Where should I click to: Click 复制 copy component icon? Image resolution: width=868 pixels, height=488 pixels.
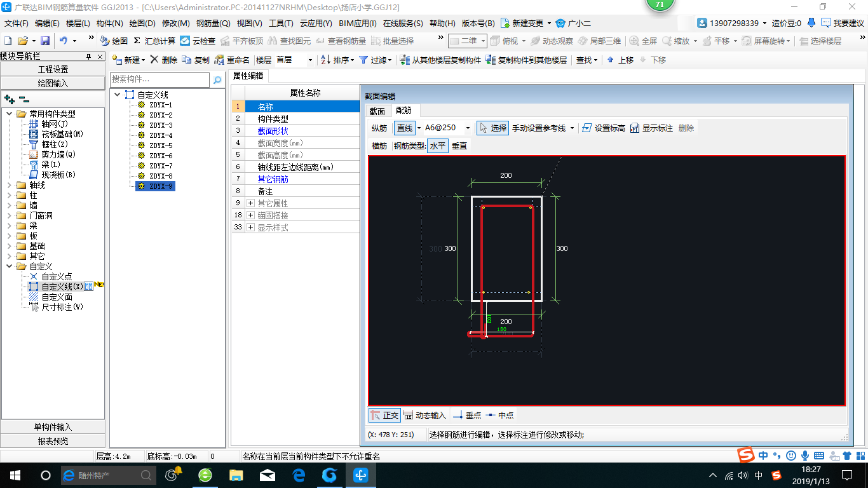point(196,60)
